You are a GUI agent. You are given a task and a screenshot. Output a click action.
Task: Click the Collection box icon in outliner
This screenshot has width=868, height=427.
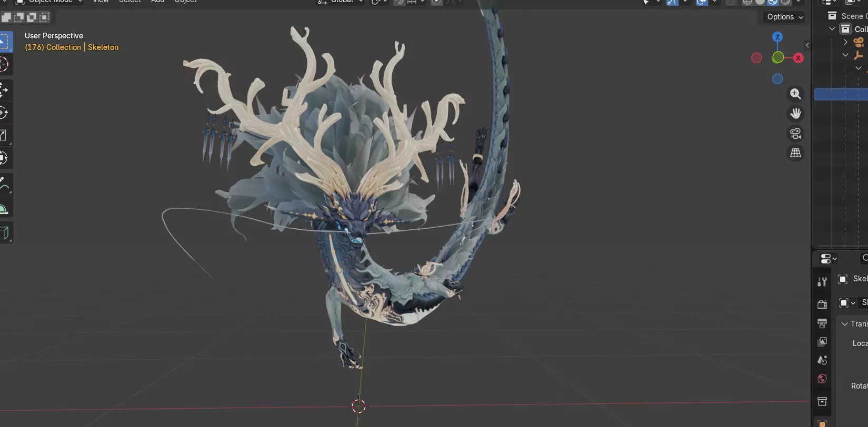pyautogui.click(x=845, y=29)
